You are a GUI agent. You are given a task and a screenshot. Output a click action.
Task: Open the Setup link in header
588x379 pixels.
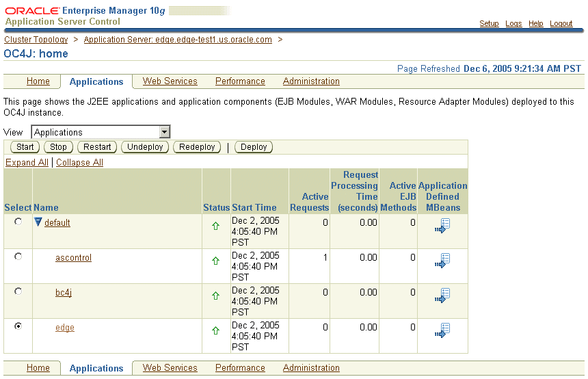489,24
